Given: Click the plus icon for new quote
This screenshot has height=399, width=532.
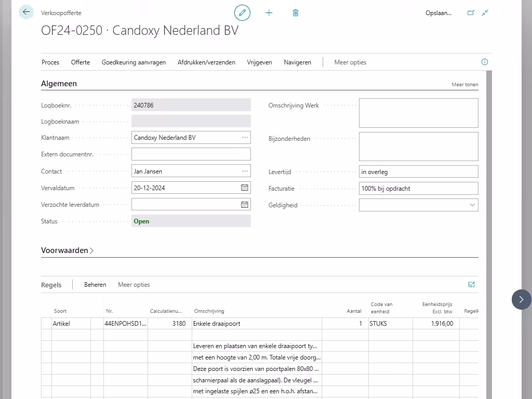Looking at the screenshot, I should click(269, 12).
